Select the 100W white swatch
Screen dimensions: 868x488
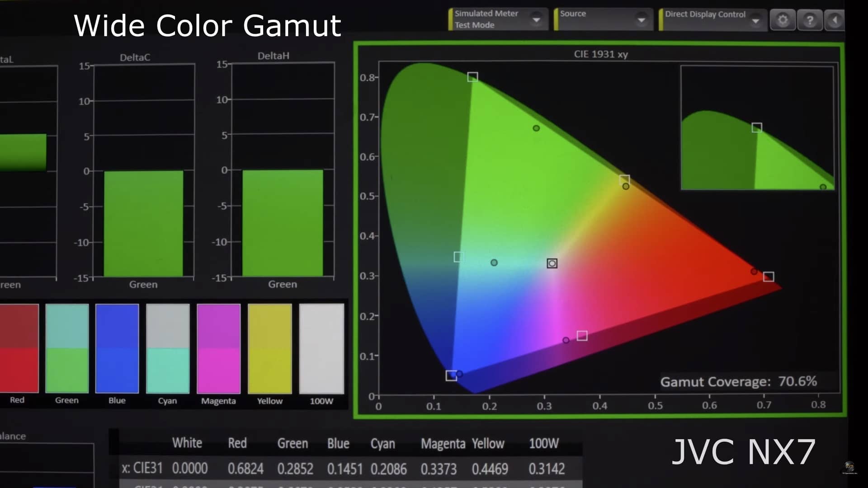click(x=321, y=348)
